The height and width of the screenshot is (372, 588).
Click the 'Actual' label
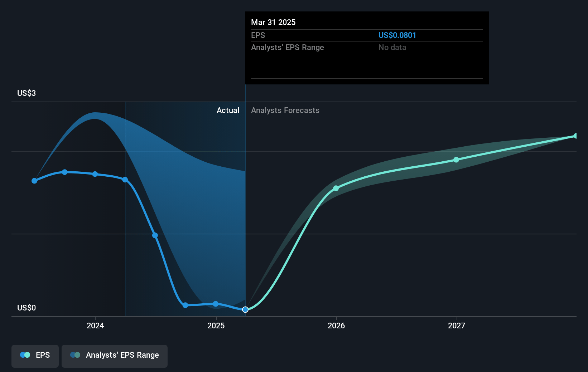(x=228, y=110)
